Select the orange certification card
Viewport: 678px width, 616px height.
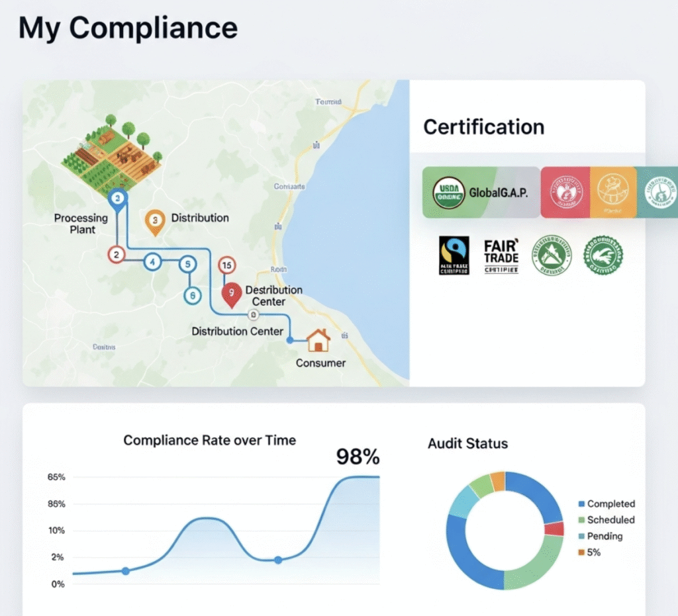tap(612, 193)
